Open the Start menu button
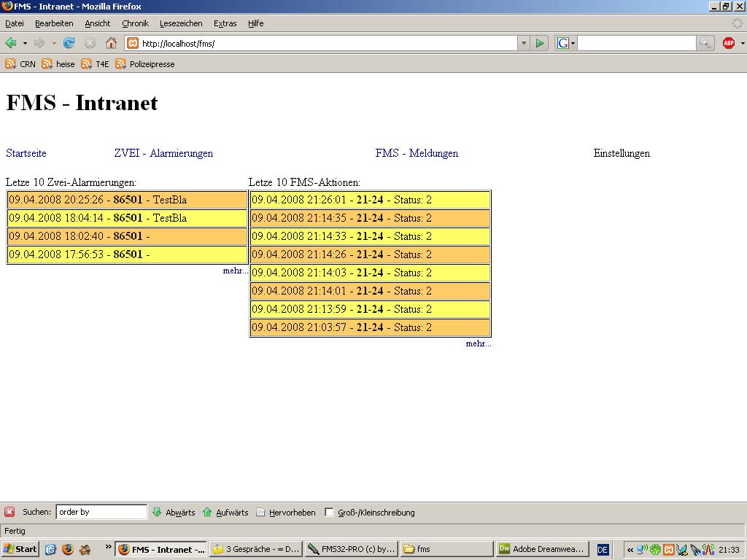This screenshot has height=560, width=747. click(x=20, y=549)
